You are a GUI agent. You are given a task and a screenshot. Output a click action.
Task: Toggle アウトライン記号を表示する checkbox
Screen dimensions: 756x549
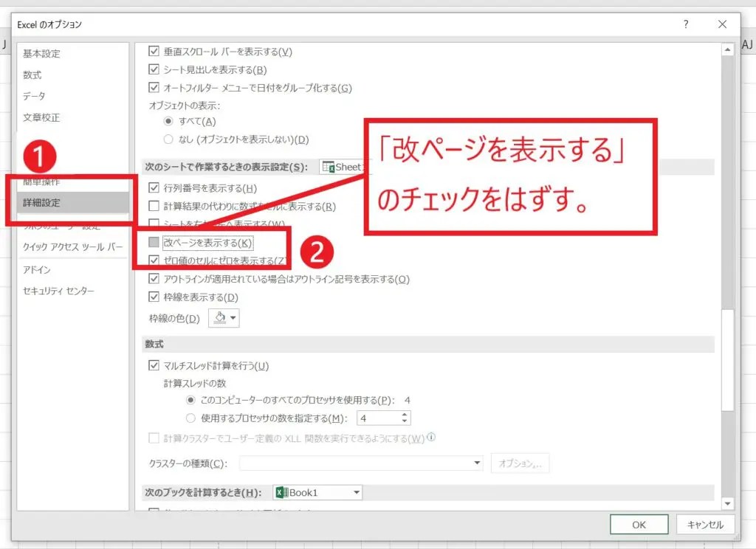[154, 279]
